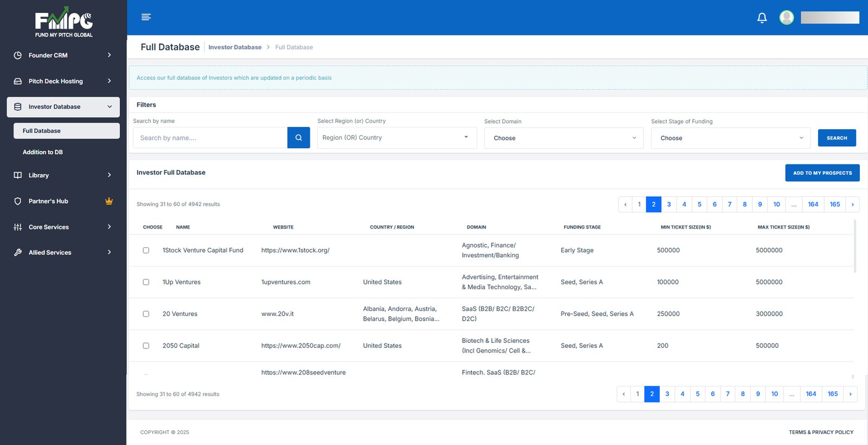
Task: Expand the Select Domain dropdown
Action: tap(564, 138)
